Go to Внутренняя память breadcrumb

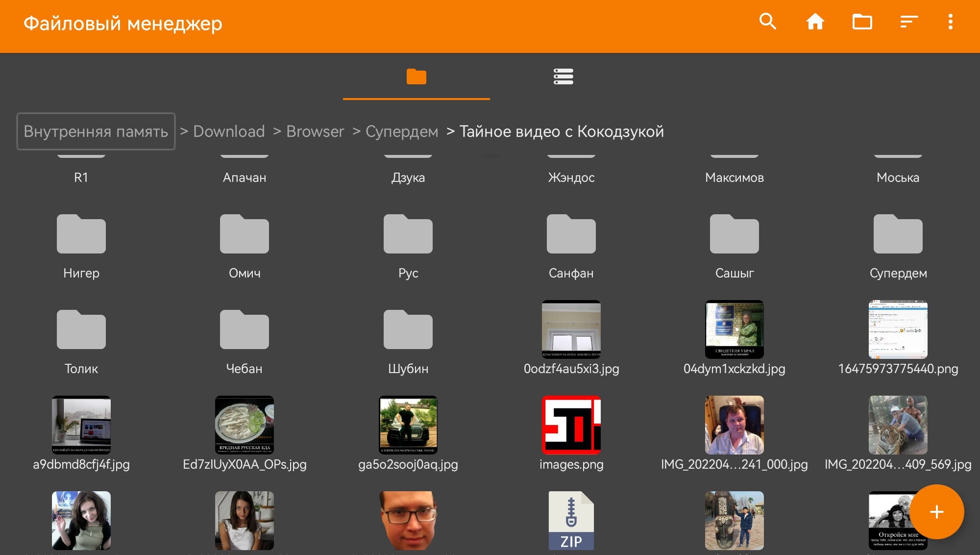point(96,131)
